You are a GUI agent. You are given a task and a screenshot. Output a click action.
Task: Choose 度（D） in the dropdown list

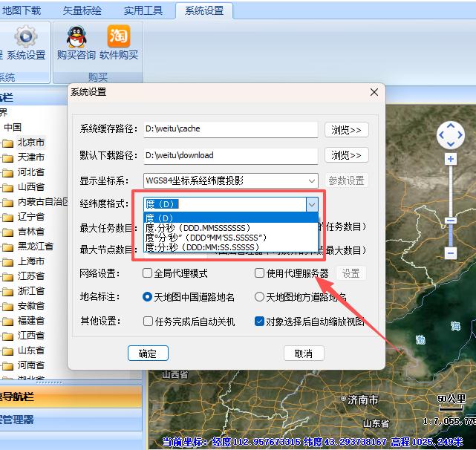[x=231, y=218]
